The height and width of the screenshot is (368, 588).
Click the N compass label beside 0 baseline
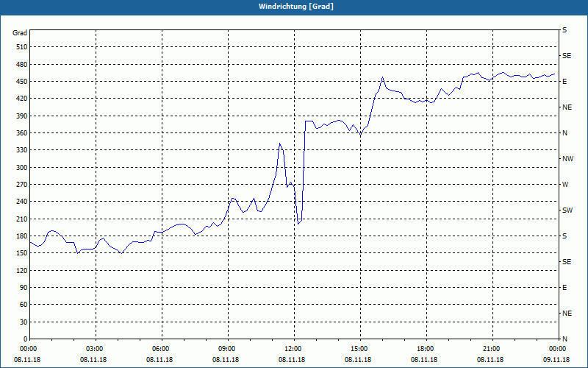[x=564, y=339]
